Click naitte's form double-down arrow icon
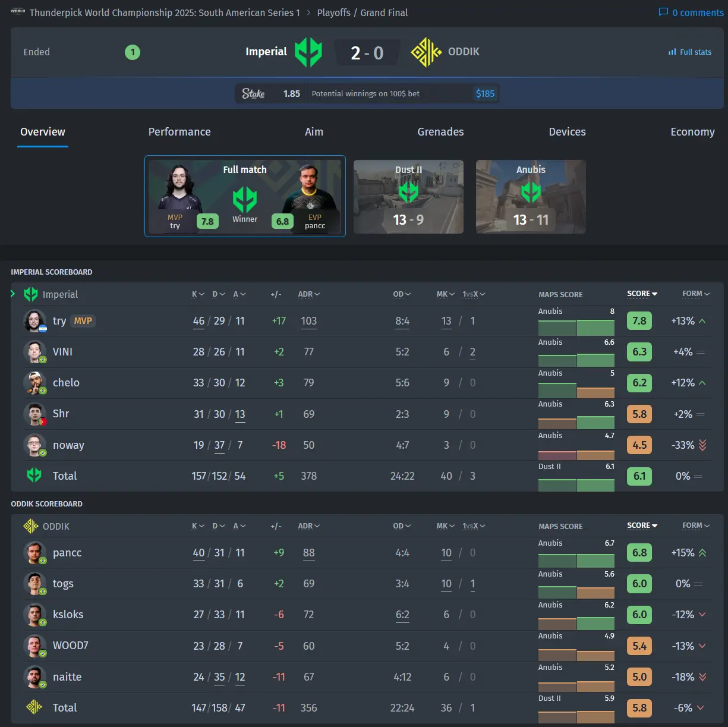The width and height of the screenshot is (728, 727). (x=702, y=677)
